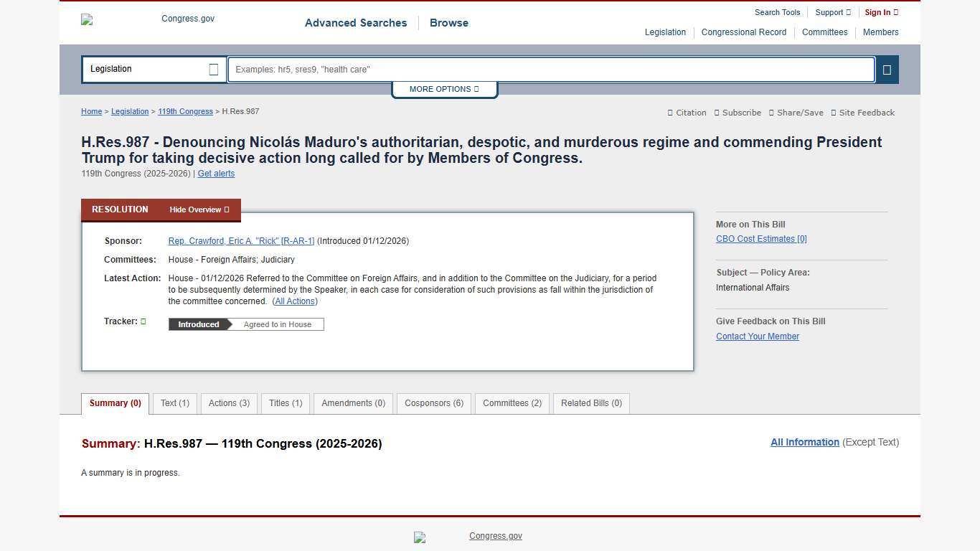Hide the bill Overview panel

[x=198, y=209]
